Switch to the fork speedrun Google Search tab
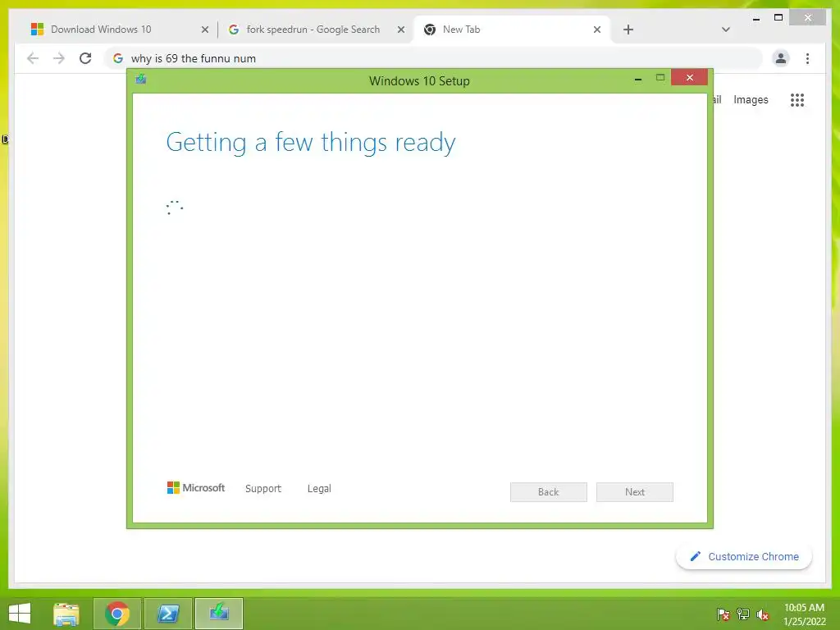This screenshot has height=630, width=840. coord(313,30)
